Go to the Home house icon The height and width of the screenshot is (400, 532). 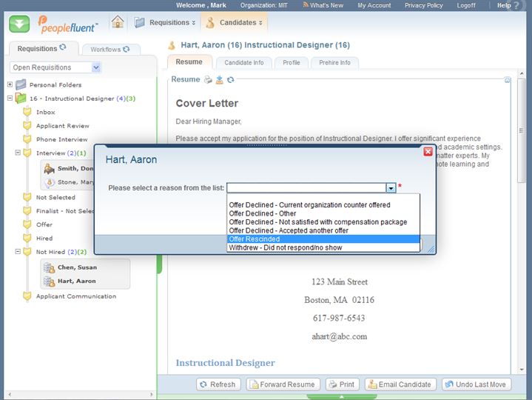tap(117, 21)
